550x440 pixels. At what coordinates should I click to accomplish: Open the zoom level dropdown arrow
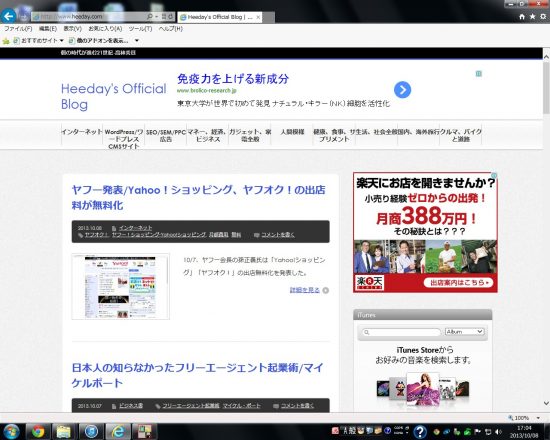point(538,418)
